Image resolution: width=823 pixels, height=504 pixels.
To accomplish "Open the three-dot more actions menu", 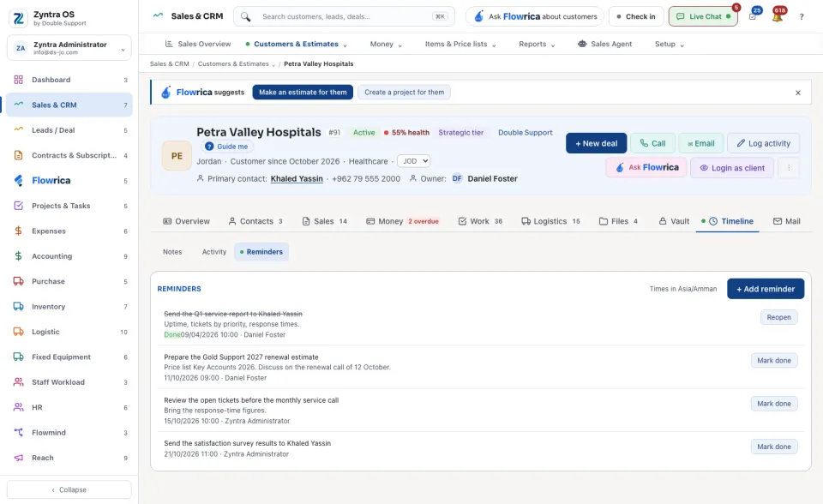I will point(789,167).
